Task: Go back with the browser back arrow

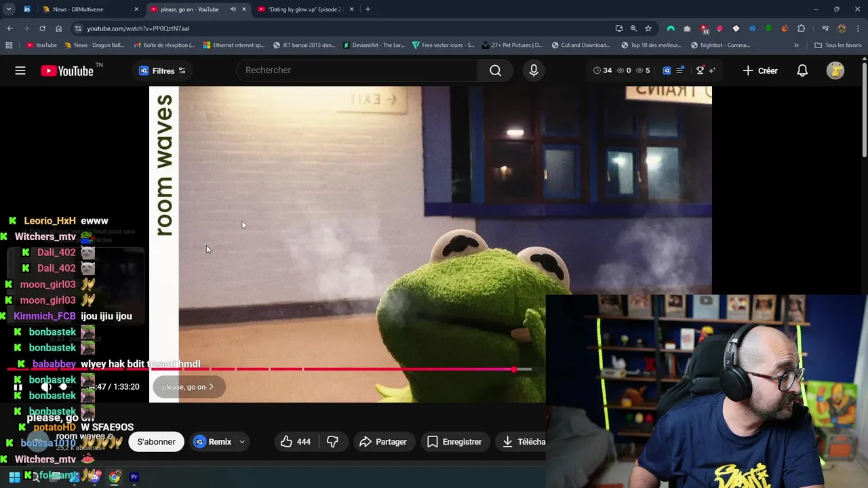Action: click(9, 28)
